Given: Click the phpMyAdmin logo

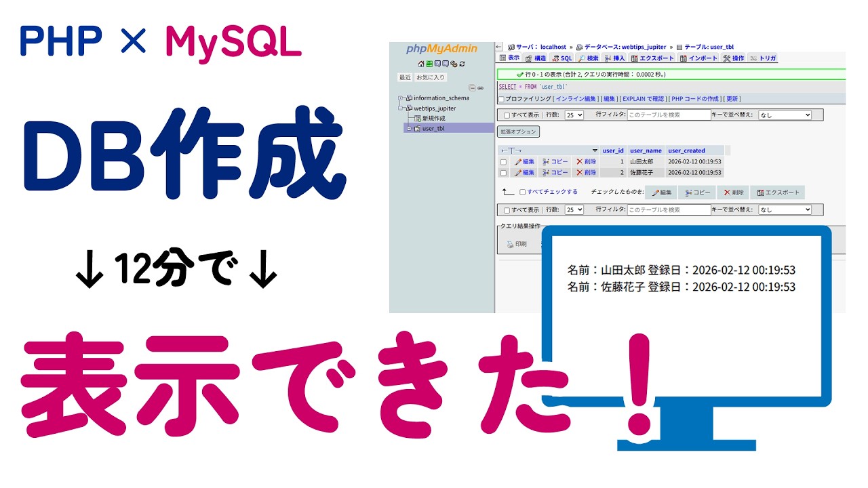Looking at the screenshot, I should (441, 49).
